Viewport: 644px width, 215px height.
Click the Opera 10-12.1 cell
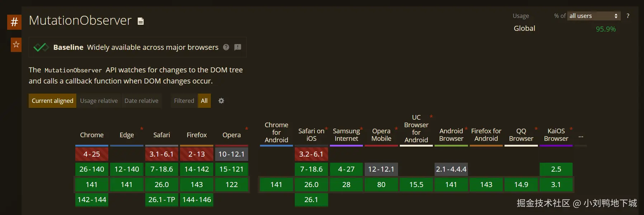click(x=232, y=154)
